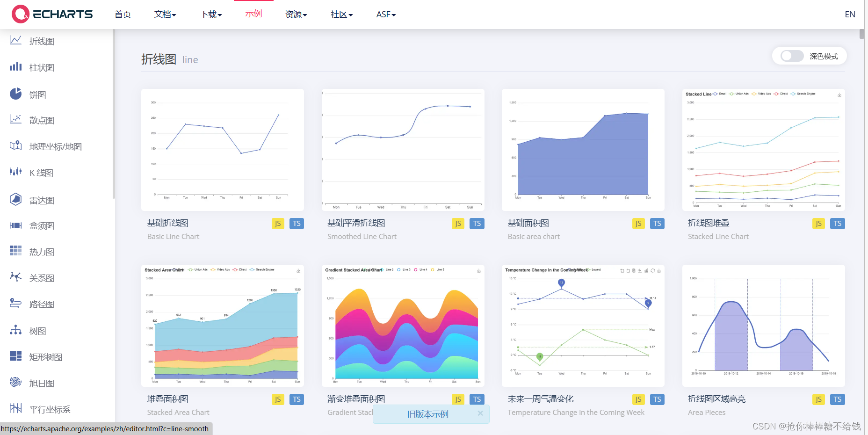The image size is (868, 435).
Task: Switch language to EN
Action: 850,14
